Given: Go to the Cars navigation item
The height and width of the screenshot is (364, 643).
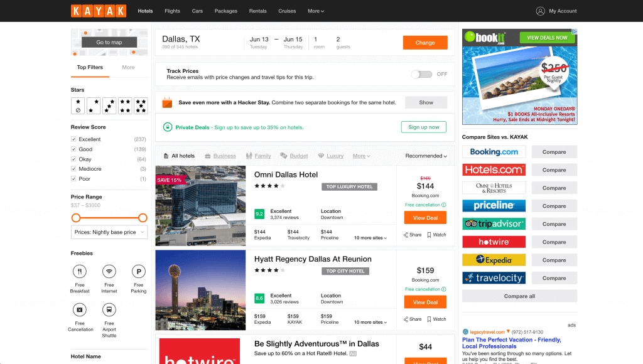Looking at the screenshot, I should pos(197,11).
